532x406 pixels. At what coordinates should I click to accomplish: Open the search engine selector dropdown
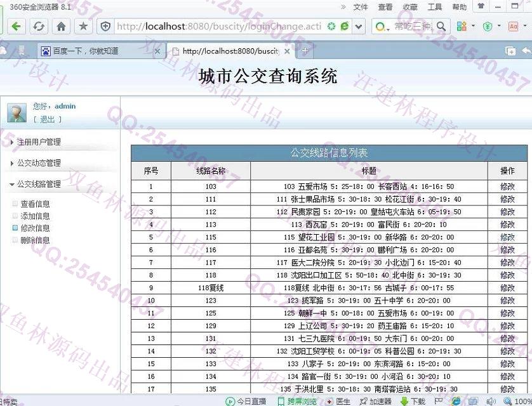coord(382,27)
